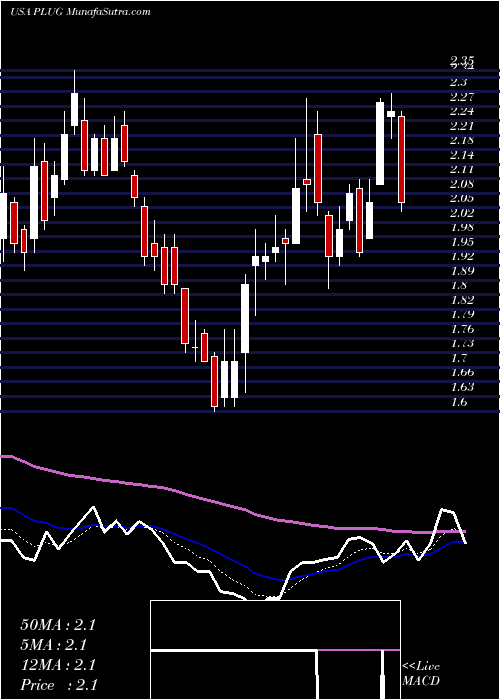Click the 1.82 price axis label

pyautogui.click(x=462, y=300)
